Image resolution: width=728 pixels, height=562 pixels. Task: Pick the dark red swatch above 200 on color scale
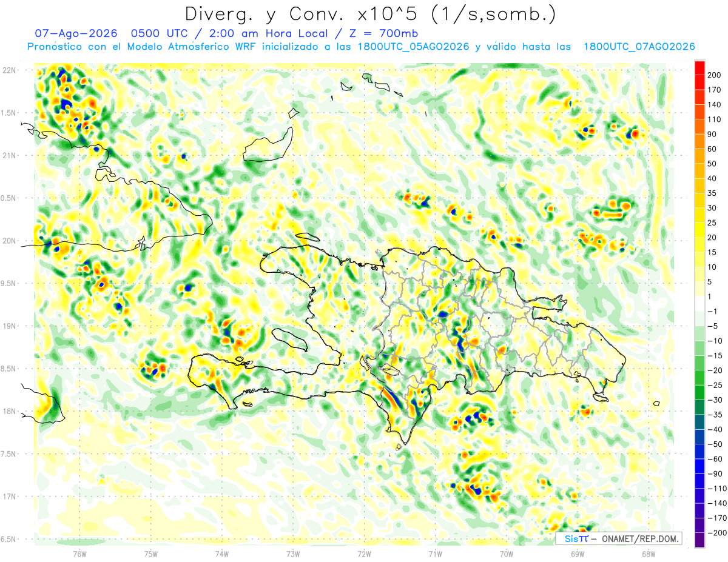click(699, 68)
